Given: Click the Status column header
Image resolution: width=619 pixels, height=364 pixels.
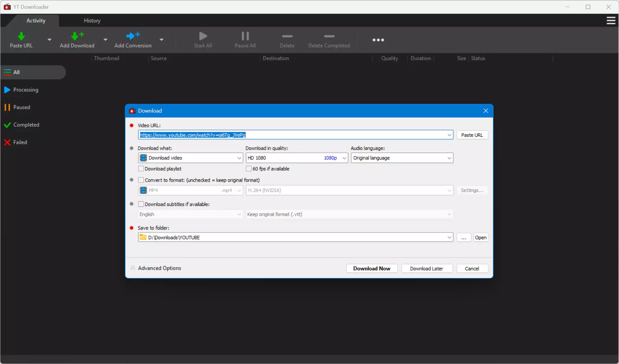Looking at the screenshot, I should (478, 58).
